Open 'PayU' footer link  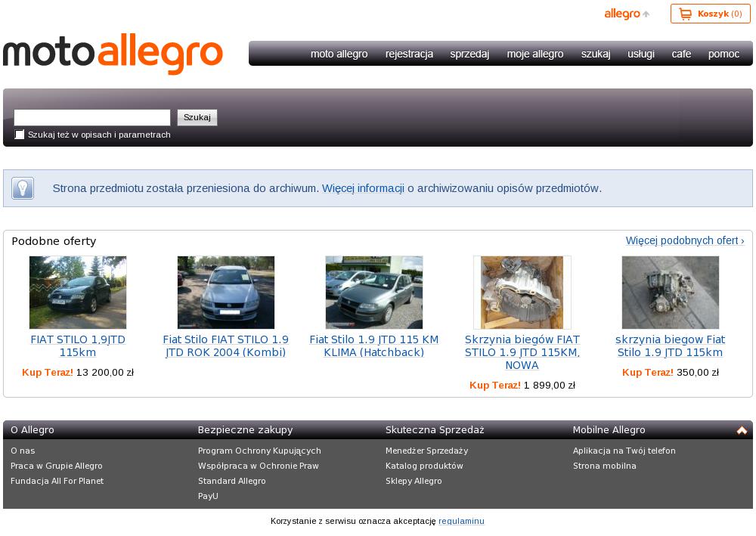[208, 495]
